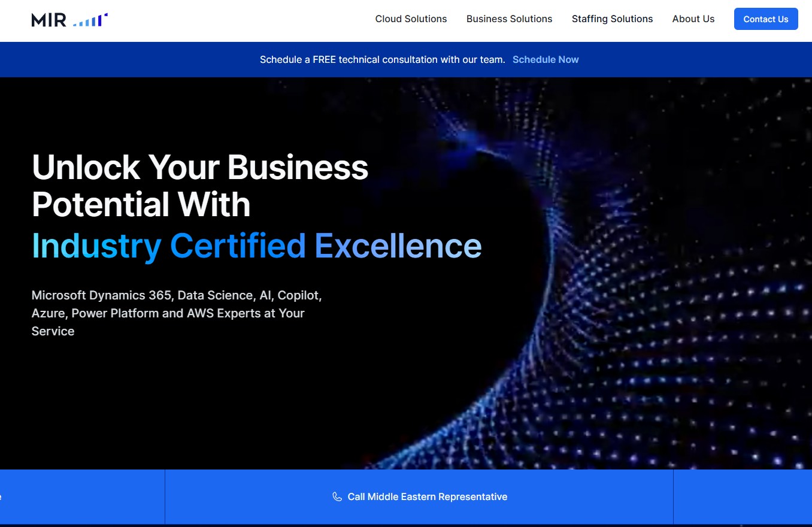This screenshot has width=812, height=527.
Task: Click the blue announcement bar
Action: tap(406, 59)
